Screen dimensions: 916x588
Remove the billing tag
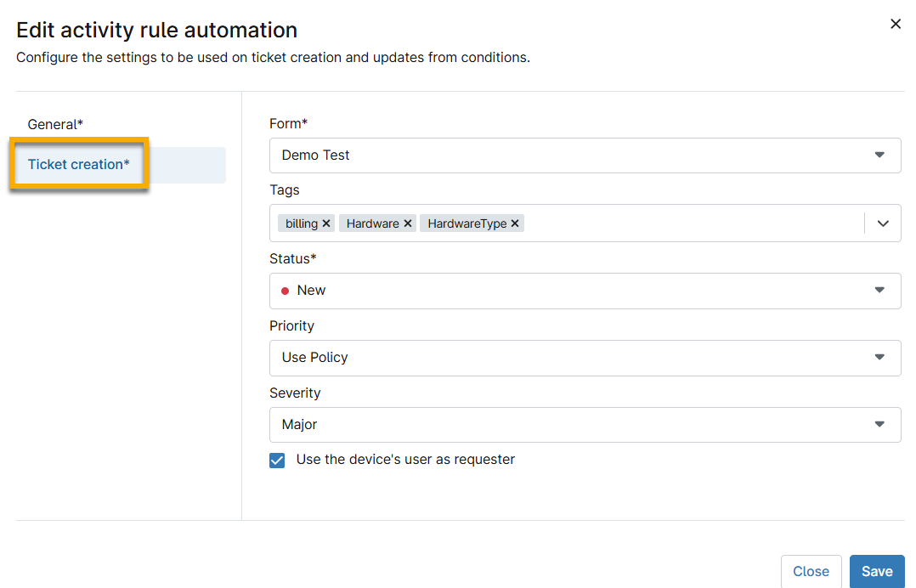326,223
